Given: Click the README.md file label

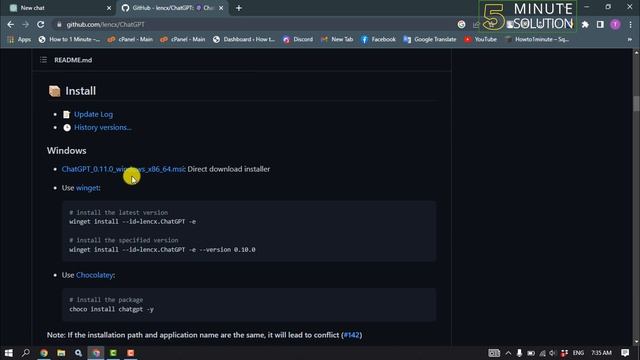Looking at the screenshot, I should coord(73,60).
